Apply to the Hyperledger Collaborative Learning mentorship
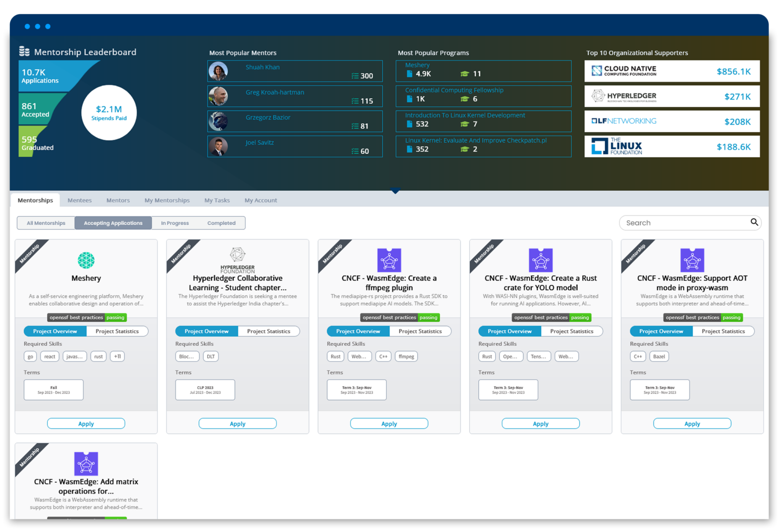 click(237, 423)
